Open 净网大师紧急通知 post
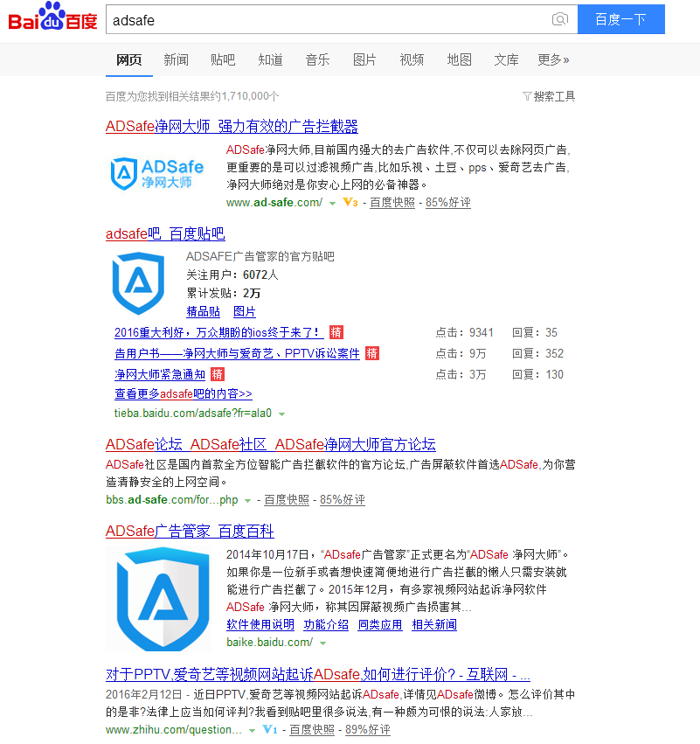Image resolution: width=700 pixels, height=744 pixels. [160, 374]
